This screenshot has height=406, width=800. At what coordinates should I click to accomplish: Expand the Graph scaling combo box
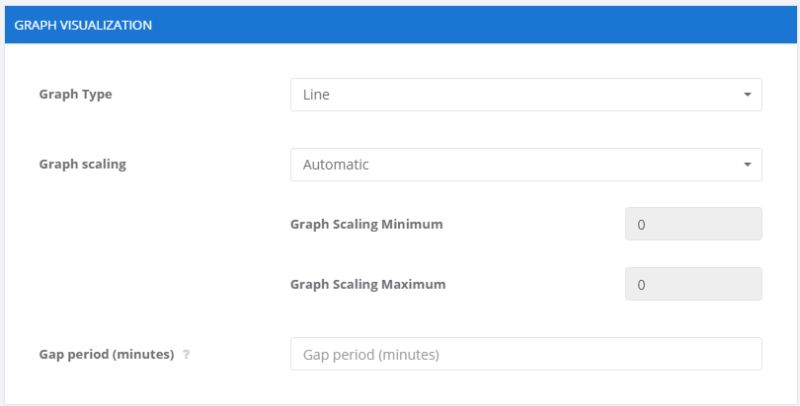[525, 165]
